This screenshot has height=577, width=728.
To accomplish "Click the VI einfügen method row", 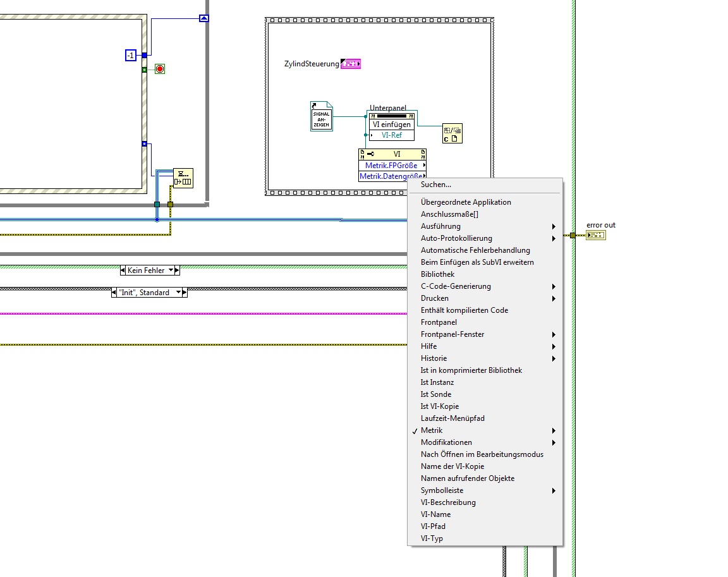I will coord(392,125).
